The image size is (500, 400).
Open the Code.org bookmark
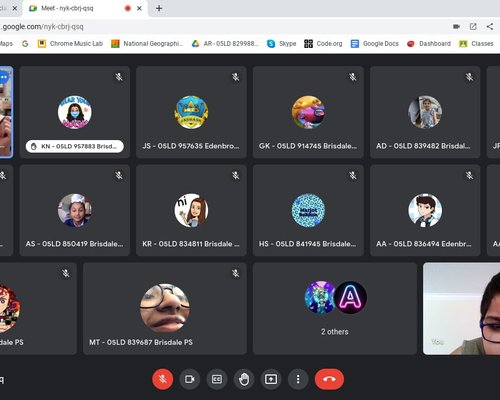pyautogui.click(x=323, y=44)
